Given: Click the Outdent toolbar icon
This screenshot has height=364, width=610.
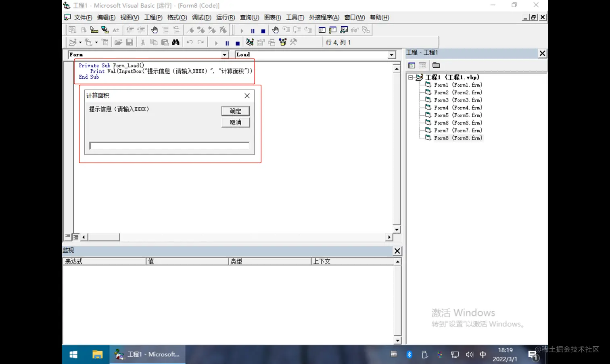Looking at the screenshot, I should [x=141, y=30].
